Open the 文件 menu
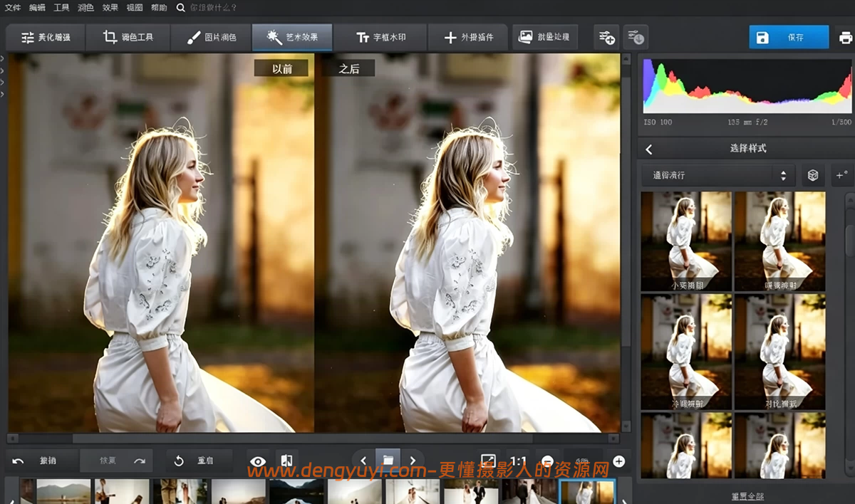 pos(13,8)
